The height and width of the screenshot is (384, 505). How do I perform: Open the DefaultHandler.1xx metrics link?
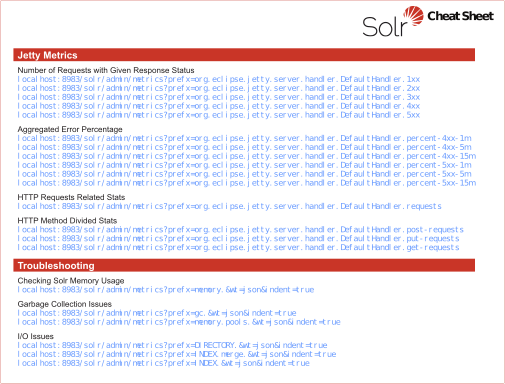coord(219,79)
